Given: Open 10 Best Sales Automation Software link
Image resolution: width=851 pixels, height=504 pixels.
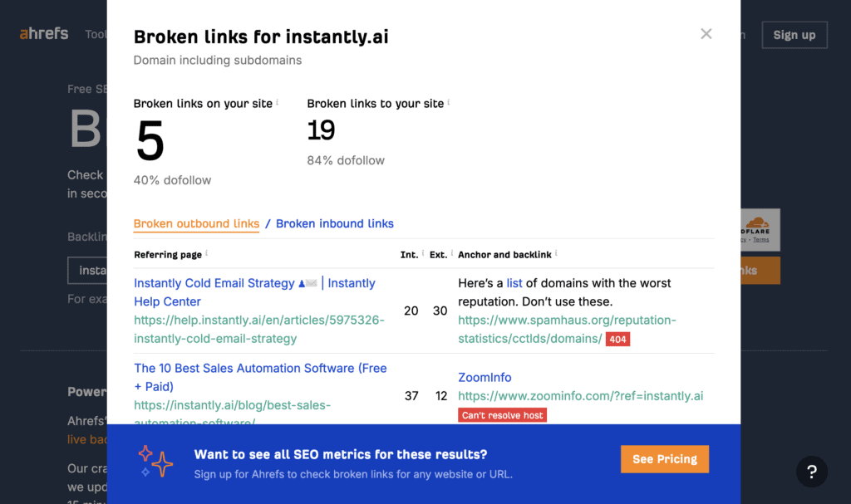Looking at the screenshot, I should (260, 377).
